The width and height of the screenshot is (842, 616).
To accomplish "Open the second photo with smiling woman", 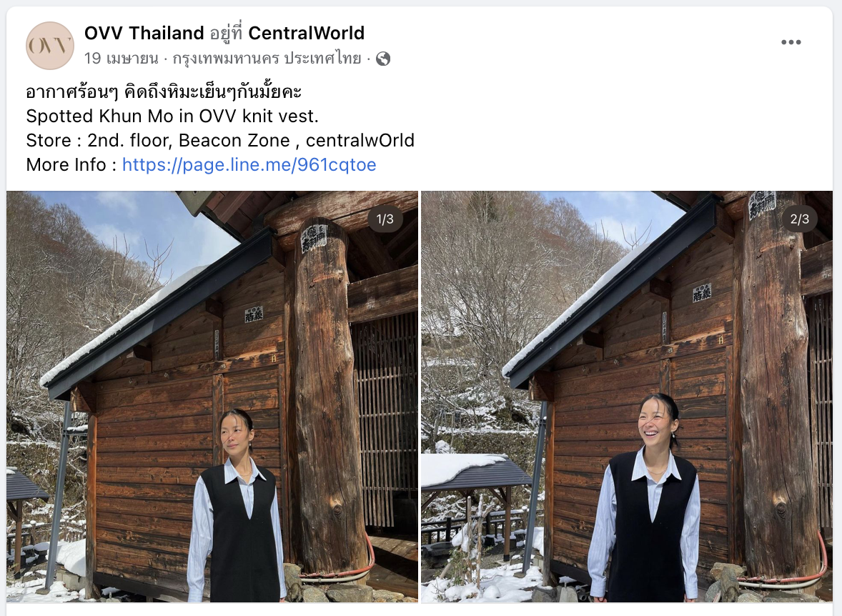I will 627,397.
